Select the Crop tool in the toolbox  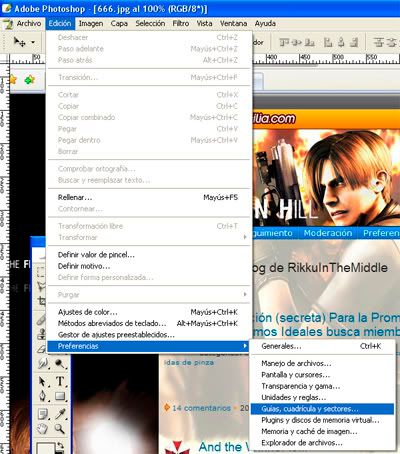coord(42,301)
